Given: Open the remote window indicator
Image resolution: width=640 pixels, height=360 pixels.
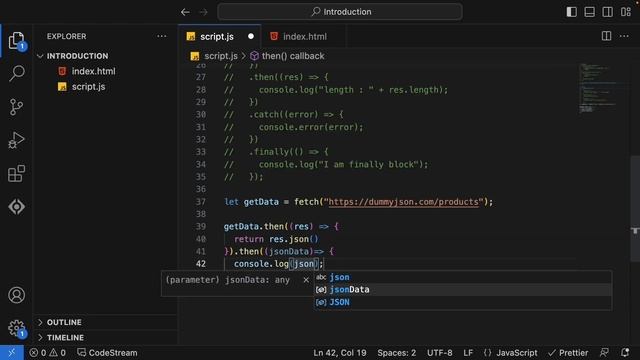Looking at the screenshot, I should pyautogui.click(x=11, y=353).
